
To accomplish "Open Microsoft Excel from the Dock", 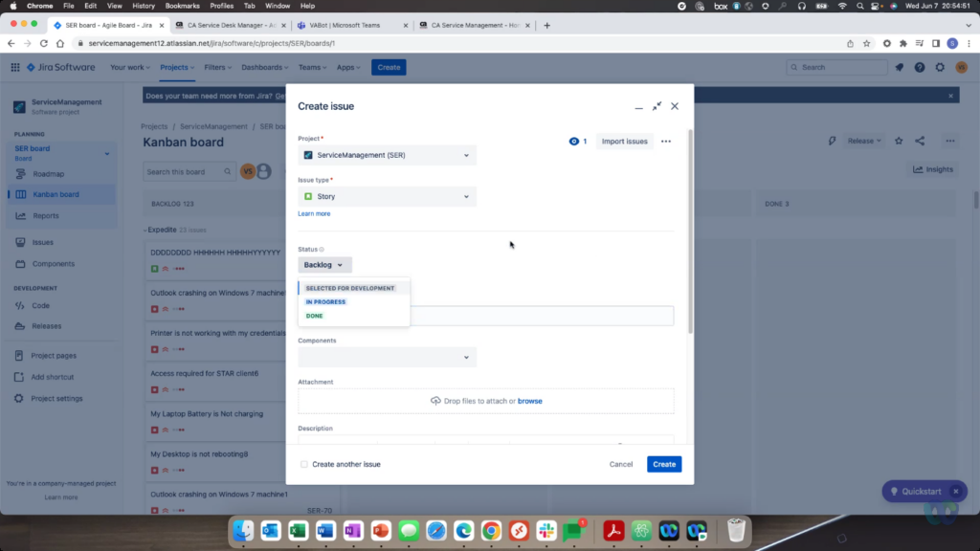I will tap(299, 531).
